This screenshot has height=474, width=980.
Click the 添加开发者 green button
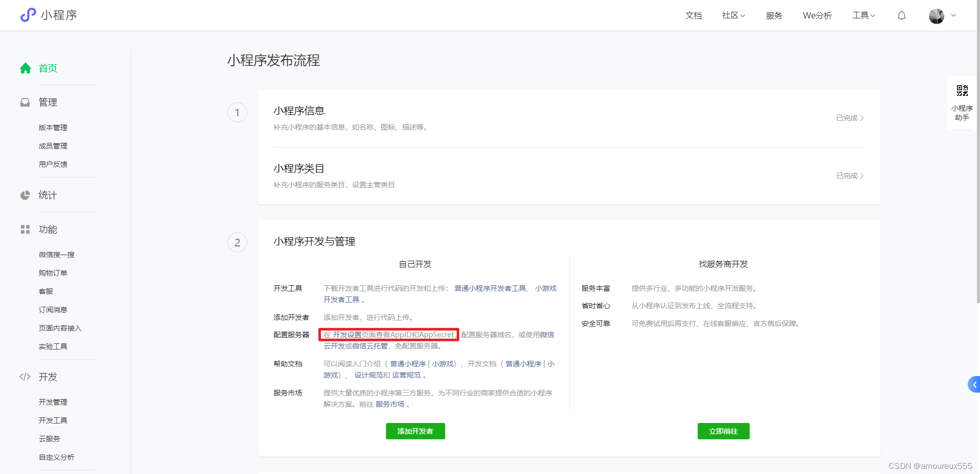click(415, 431)
